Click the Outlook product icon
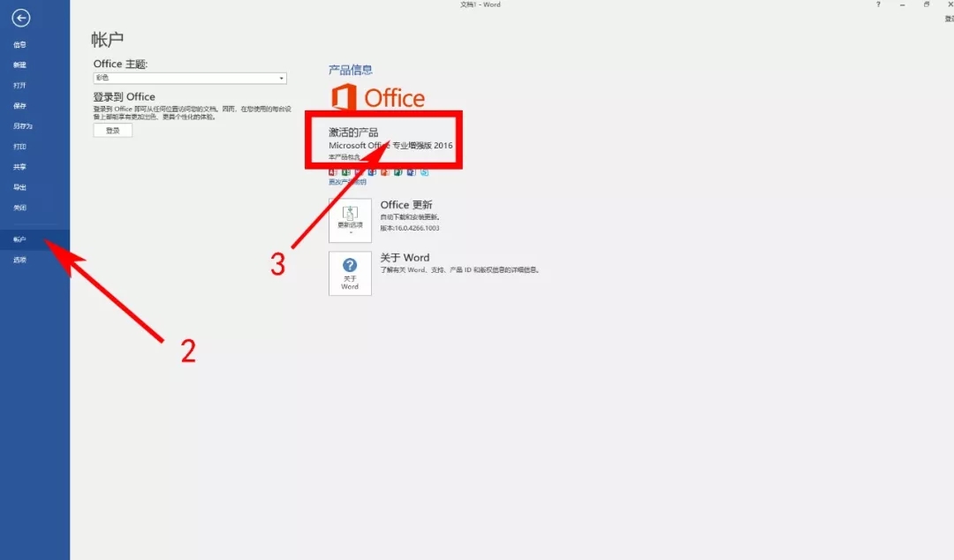The image size is (954, 560). click(x=373, y=172)
